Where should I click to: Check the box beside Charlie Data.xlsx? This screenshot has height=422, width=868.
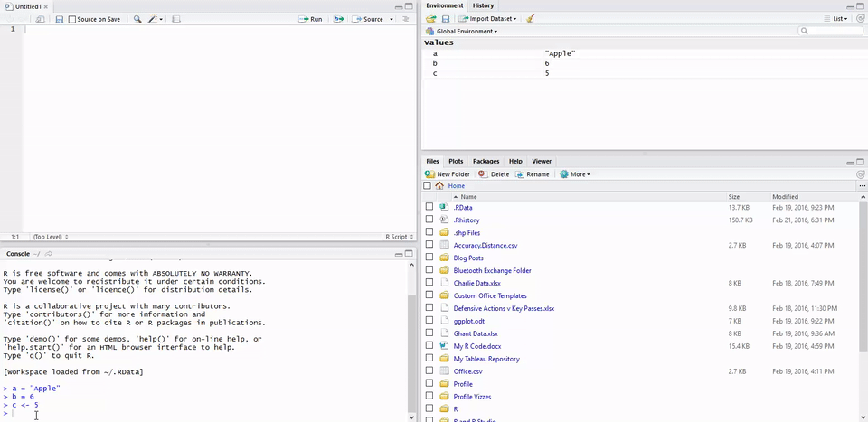tap(429, 283)
